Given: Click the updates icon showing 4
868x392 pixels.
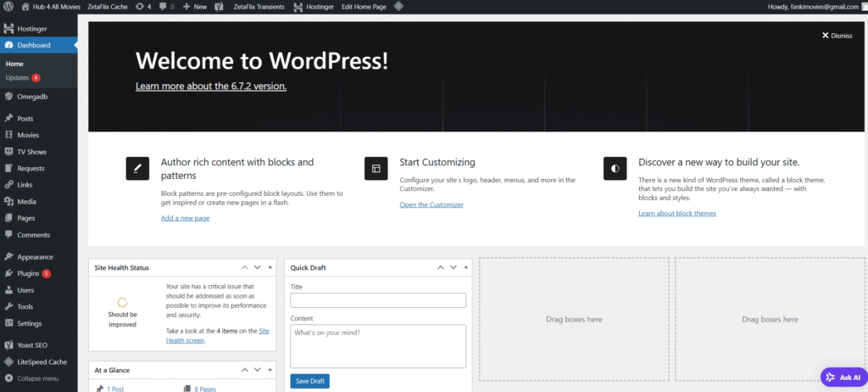Looking at the screenshot, I should (142, 7).
